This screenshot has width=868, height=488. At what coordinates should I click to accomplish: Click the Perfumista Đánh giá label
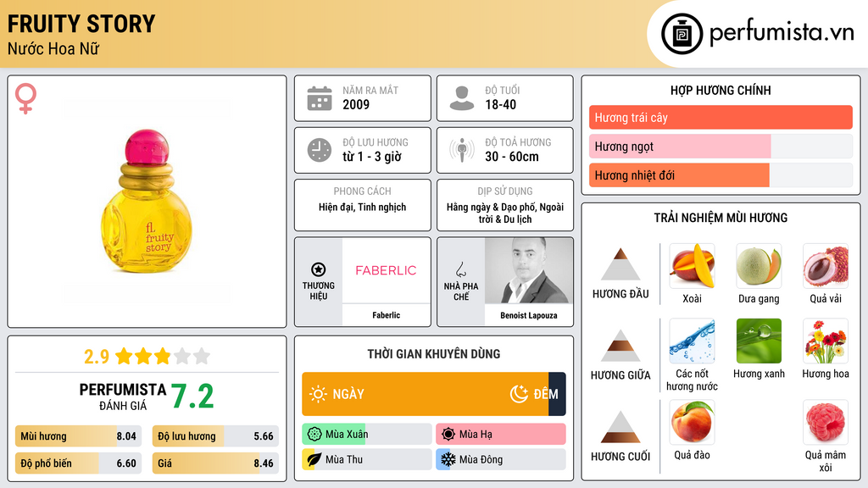pyautogui.click(x=123, y=396)
